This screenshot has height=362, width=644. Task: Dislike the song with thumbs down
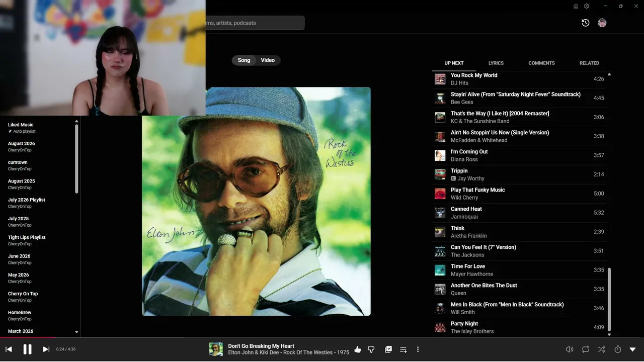371,349
